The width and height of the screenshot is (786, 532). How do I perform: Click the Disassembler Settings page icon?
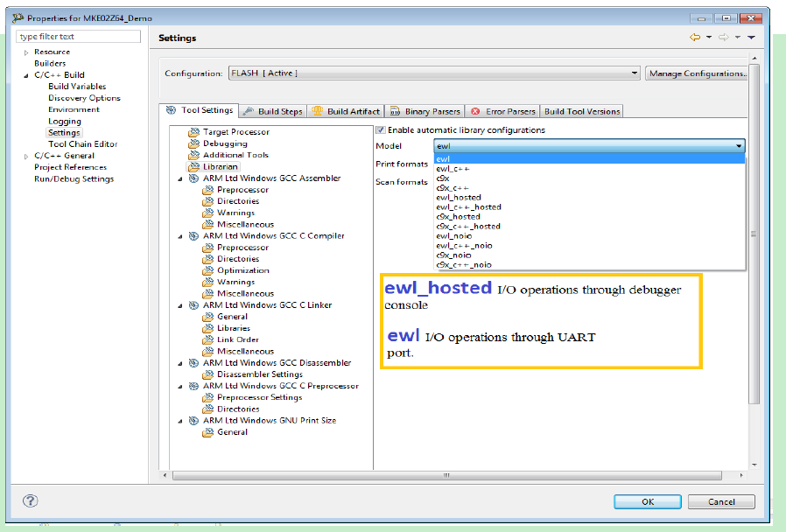(x=207, y=374)
